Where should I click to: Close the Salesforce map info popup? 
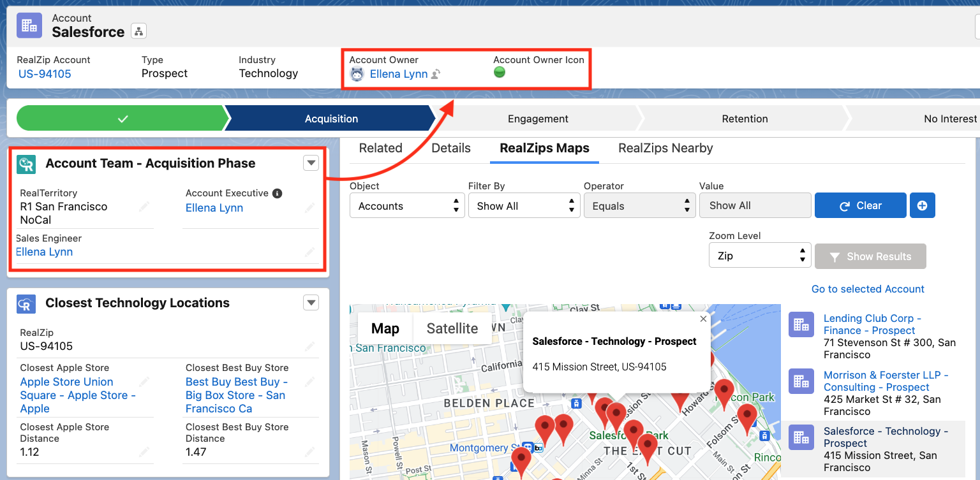[703, 319]
